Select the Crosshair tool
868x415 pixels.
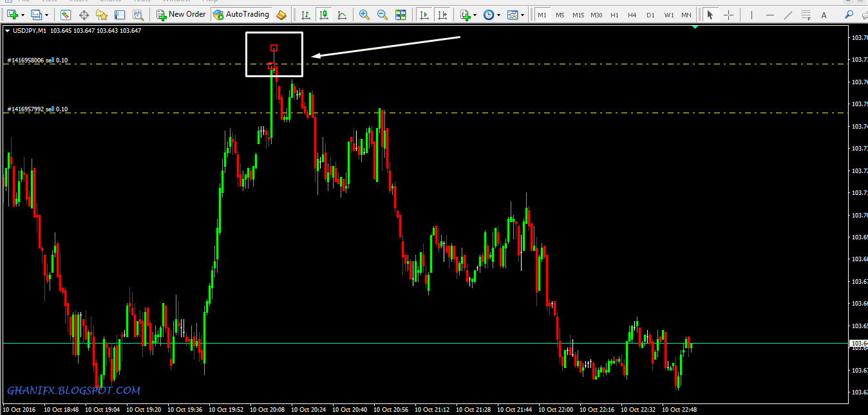click(728, 14)
